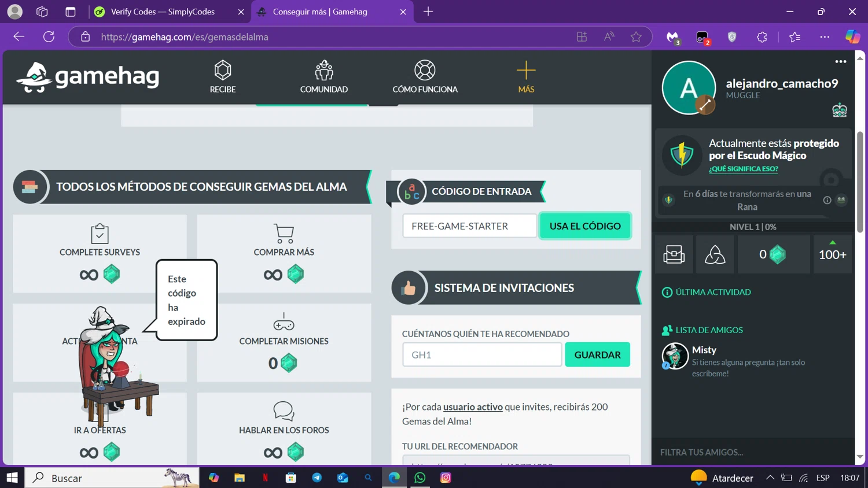Open the COMPLETE SURVEYS card
Image resolution: width=868 pixels, height=488 pixels.
click(100, 253)
